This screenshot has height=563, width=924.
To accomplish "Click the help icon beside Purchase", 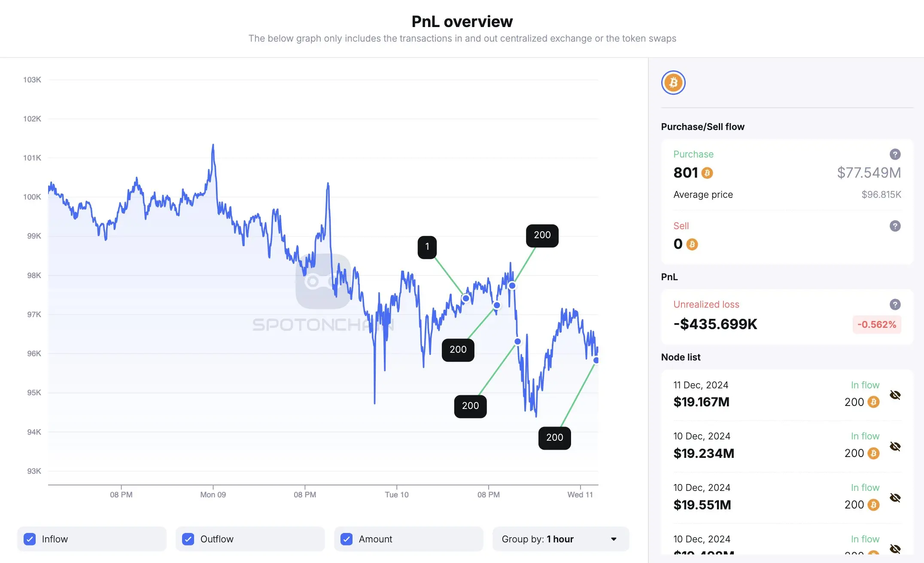I will click(x=895, y=154).
